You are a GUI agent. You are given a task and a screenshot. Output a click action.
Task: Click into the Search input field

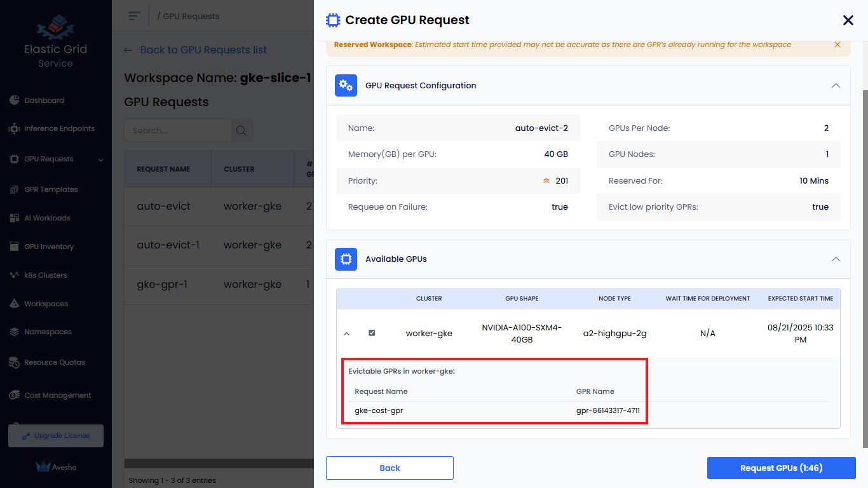tap(178, 131)
